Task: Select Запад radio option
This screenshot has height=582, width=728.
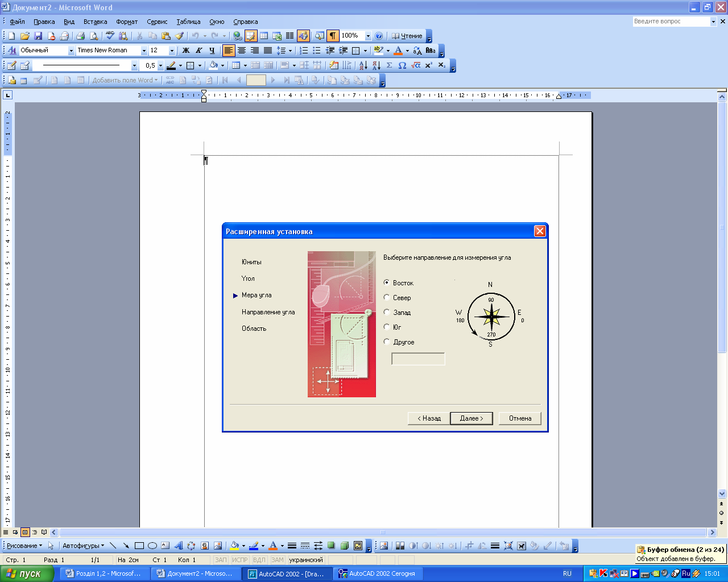Action: [x=387, y=312]
